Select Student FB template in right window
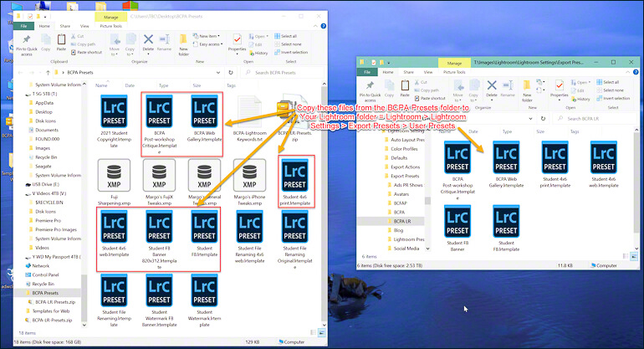This screenshot has height=349, width=644. 506,228
